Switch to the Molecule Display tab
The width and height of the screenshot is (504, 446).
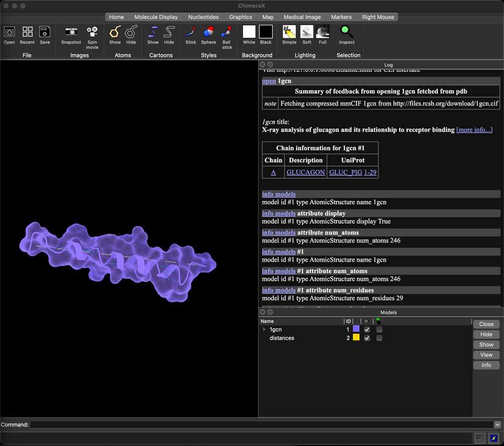click(156, 17)
